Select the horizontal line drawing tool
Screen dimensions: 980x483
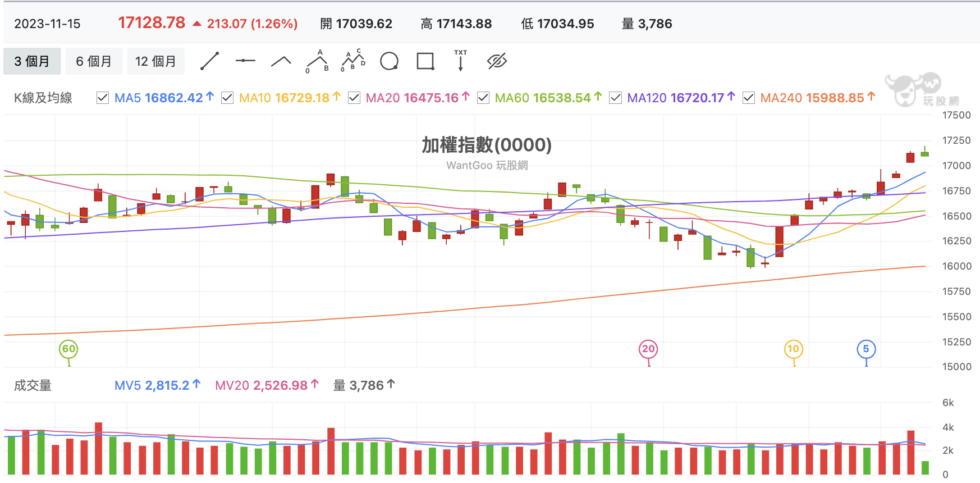245,61
